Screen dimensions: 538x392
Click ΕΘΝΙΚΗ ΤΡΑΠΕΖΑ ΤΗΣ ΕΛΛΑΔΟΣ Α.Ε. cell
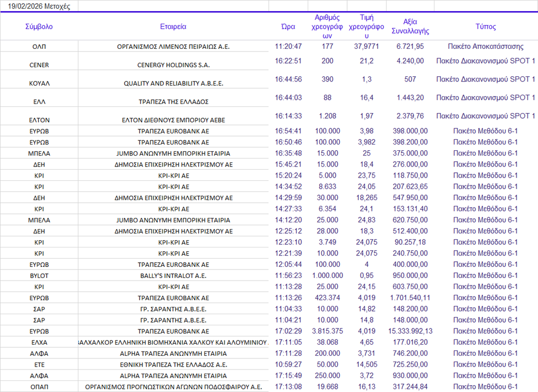click(173, 364)
